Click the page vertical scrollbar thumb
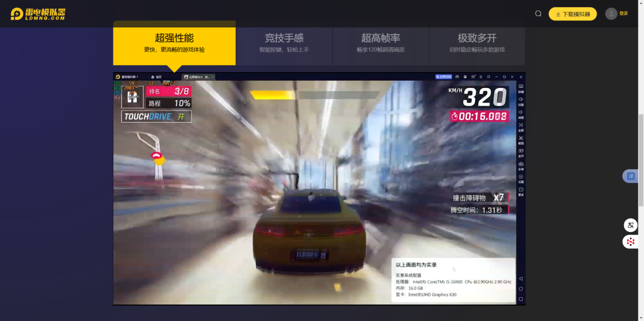Image resolution: width=644 pixels, height=321 pixels. [x=641, y=160]
